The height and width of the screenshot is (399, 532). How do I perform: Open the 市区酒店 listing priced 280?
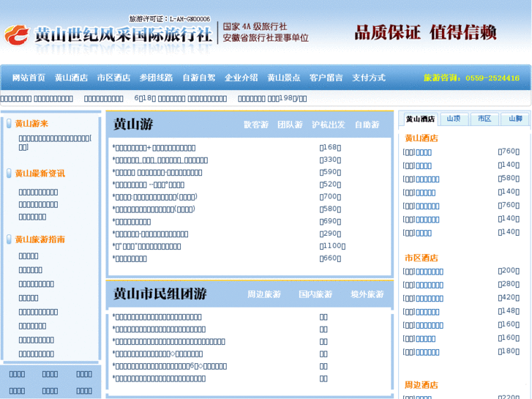[430, 286]
